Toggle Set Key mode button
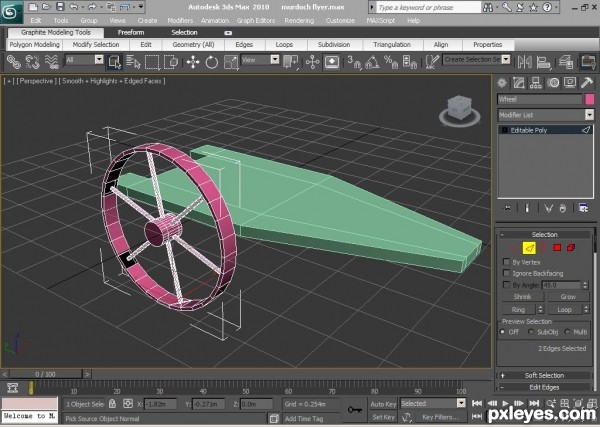 383,417
